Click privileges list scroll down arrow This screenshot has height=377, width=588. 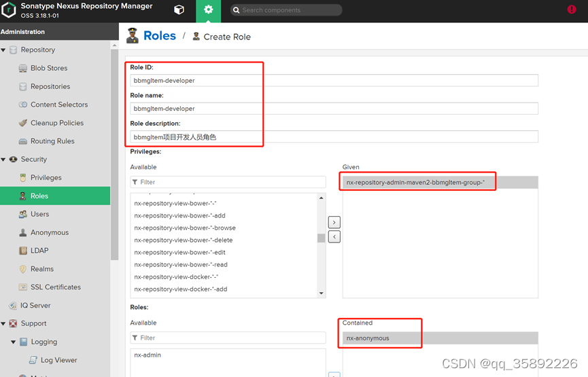coord(322,293)
